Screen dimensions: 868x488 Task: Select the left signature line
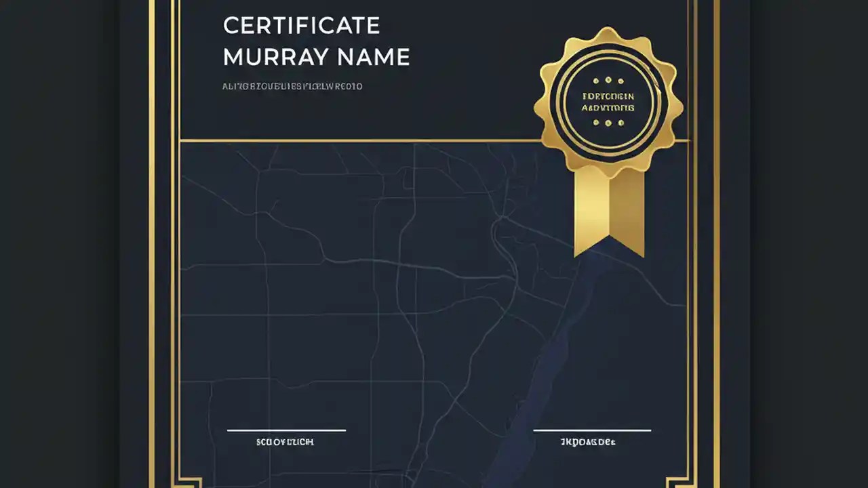point(286,430)
